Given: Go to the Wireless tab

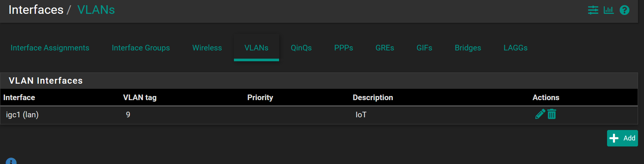Looking at the screenshot, I should (x=207, y=48).
